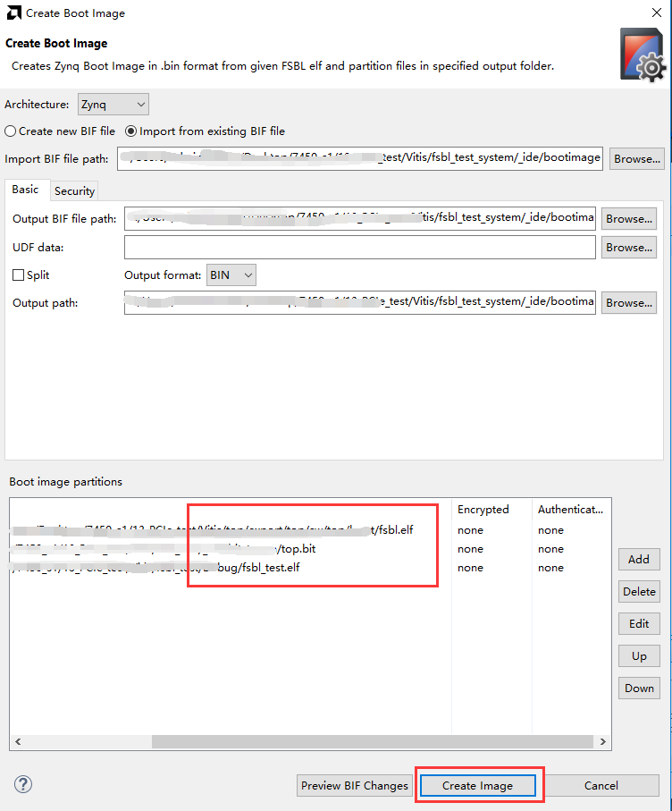Click the Authenticat... column header
The image size is (672, 811).
571,510
